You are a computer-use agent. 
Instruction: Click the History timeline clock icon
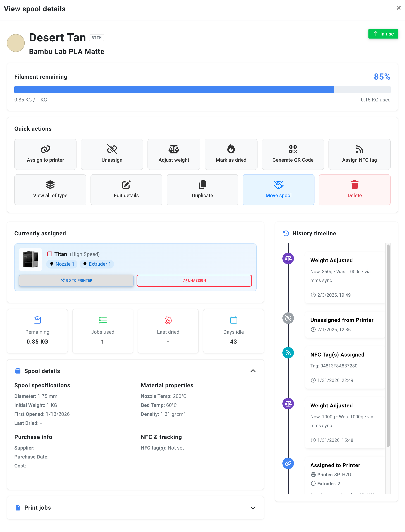(x=286, y=233)
